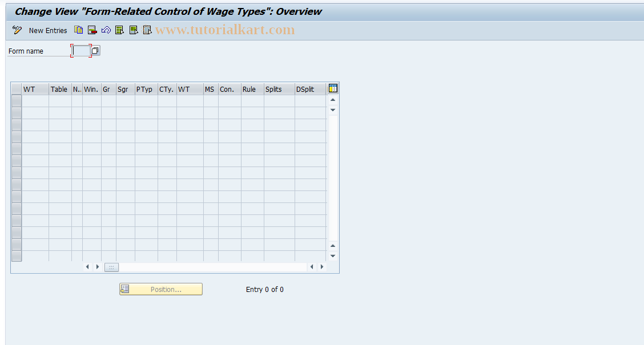Click the CTy. column header
The image size is (644, 345).
click(167, 89)
